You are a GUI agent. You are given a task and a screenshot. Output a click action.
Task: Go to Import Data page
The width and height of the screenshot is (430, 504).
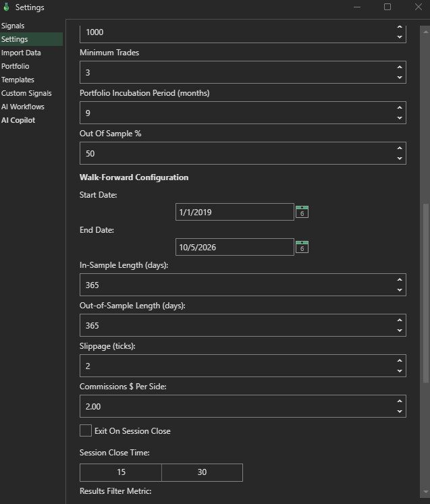pyautogui.click(x=21, y=53)
